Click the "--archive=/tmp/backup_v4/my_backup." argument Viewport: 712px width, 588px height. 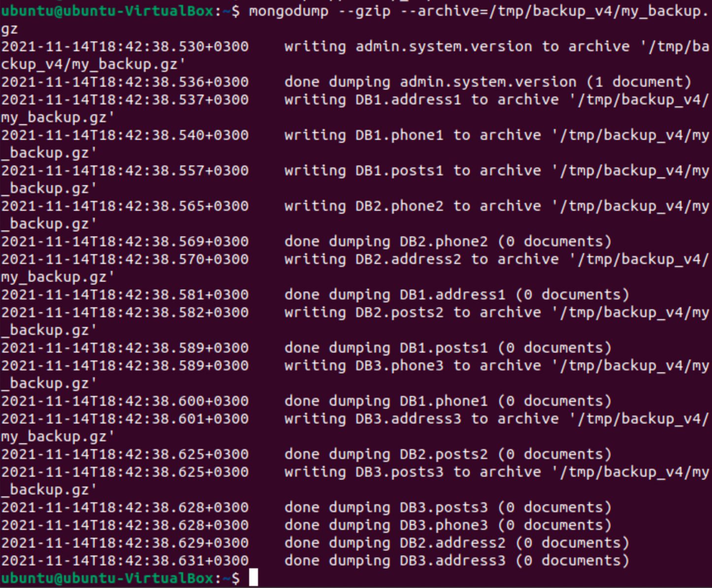[555, 11]
